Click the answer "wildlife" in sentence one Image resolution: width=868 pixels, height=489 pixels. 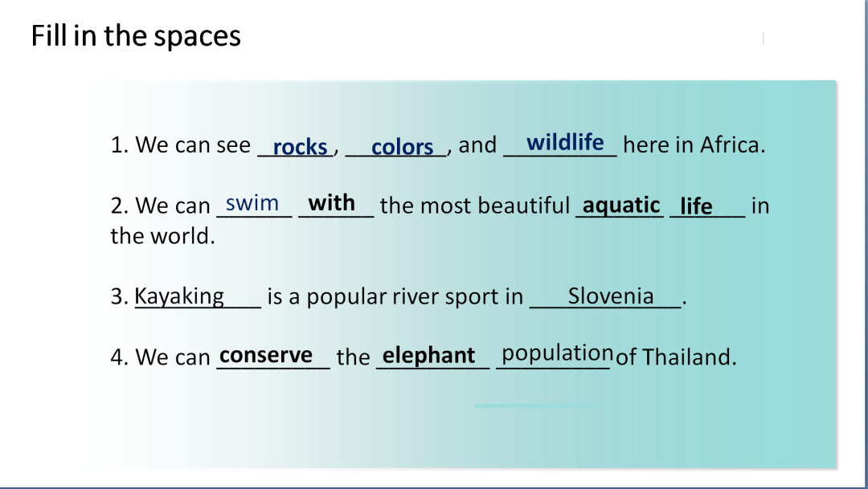click(x=565, y=143)
